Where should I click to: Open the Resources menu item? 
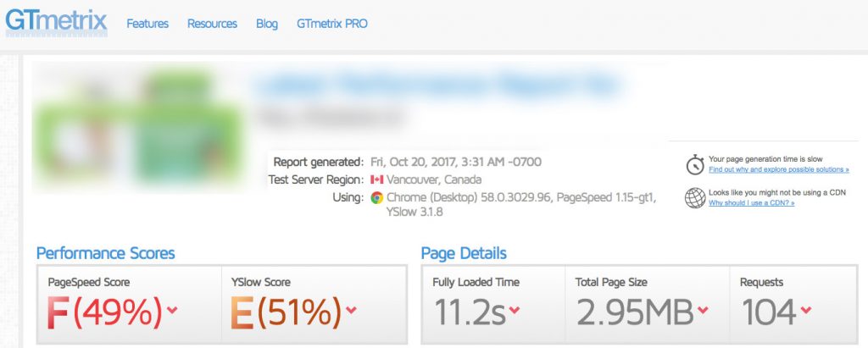coord(212,24)
